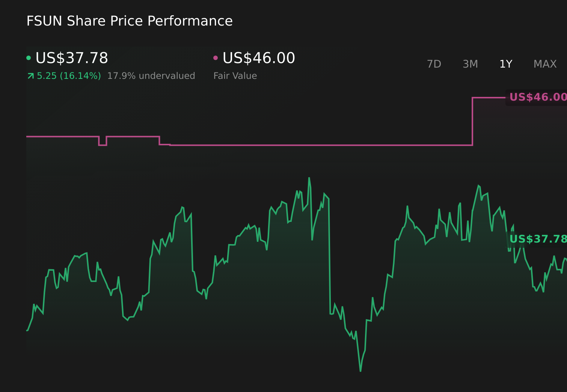567x392 pixels.
Task: Click the lowest dip of the green line
Action: [360, 371]
